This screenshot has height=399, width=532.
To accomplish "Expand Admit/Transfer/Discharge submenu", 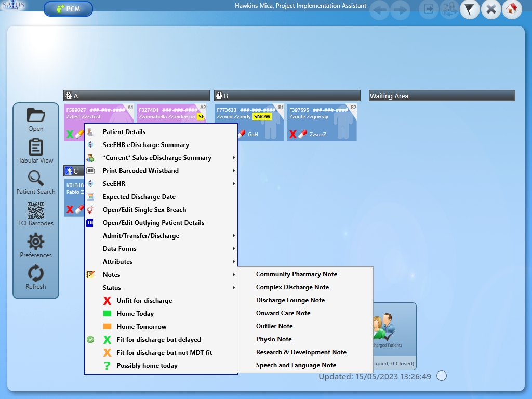I will tap(233, 236).
